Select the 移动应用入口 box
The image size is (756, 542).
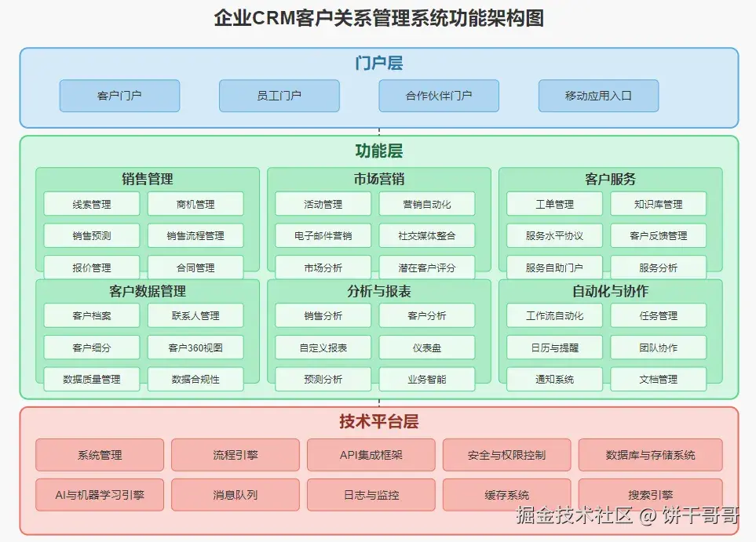598,96
